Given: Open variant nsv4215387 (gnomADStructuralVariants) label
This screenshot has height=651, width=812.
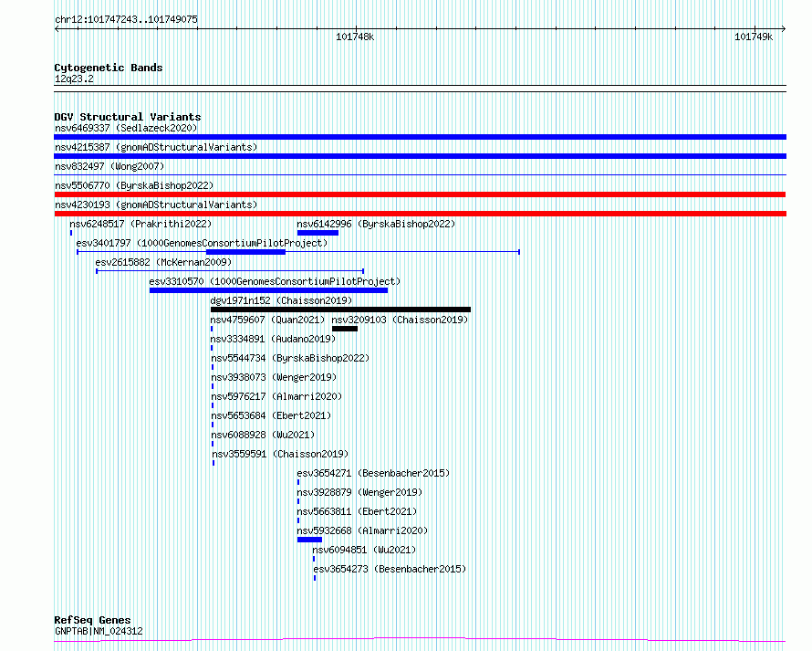Looking at the screenshot, I should tap(156, 147).
